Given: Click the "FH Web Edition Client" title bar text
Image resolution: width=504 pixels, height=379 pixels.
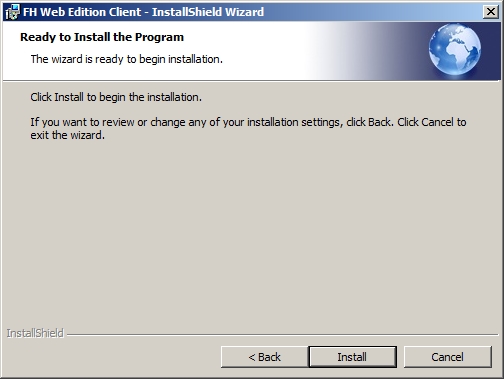Looking at the screenshot, I should [82, 12].
